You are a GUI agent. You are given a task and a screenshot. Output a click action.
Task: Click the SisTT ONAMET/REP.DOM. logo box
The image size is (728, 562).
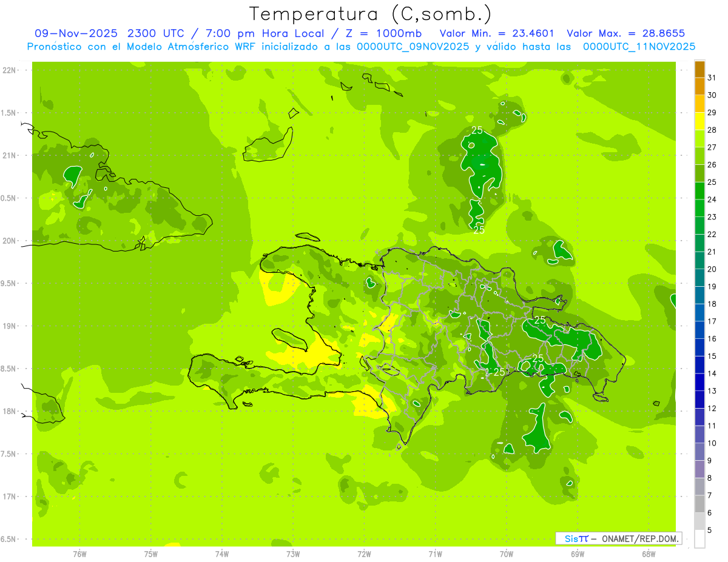pyautogui.click(x=618, y=538)
